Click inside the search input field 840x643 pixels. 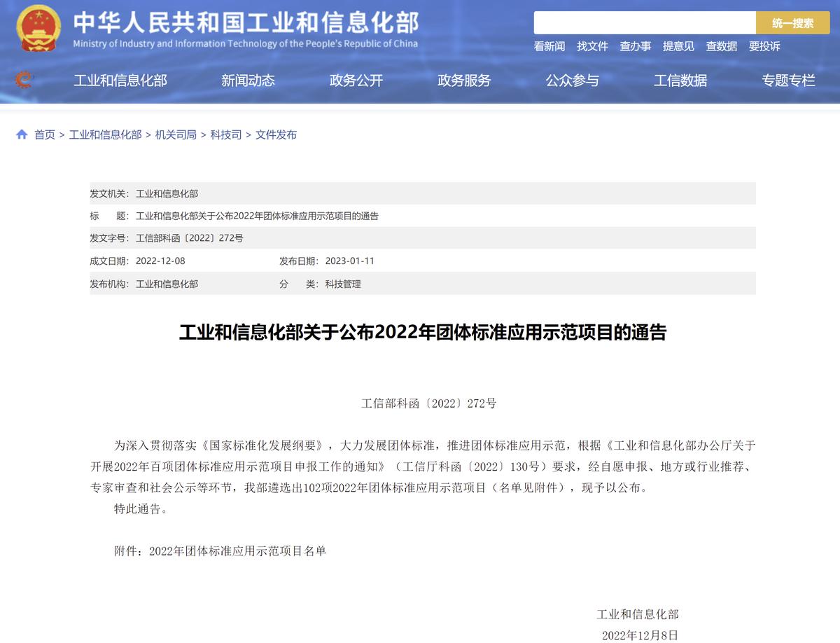pyautogui.click(x=644, y=22)
